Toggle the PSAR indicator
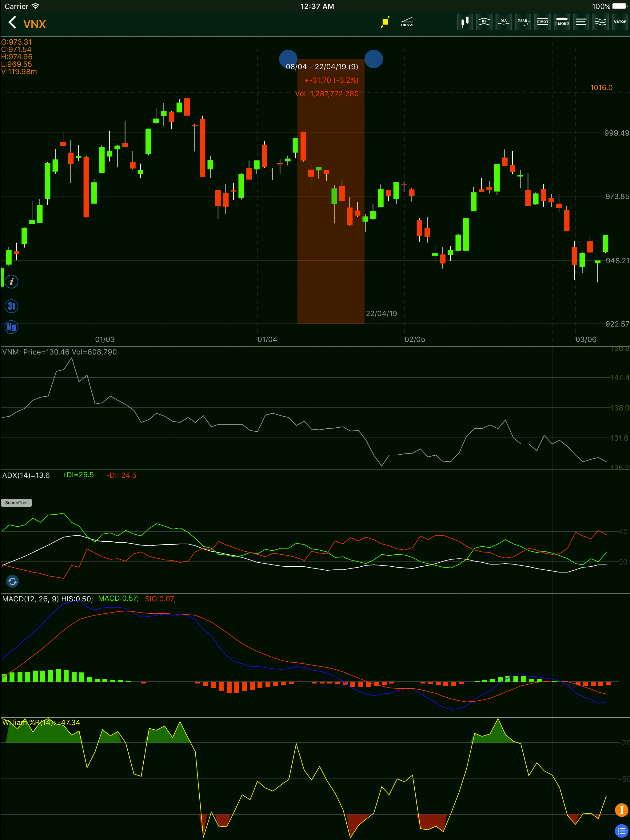Image resolution: width=630 pixels, height=840 pixels. pyautogui.click(x=523, y=22)
